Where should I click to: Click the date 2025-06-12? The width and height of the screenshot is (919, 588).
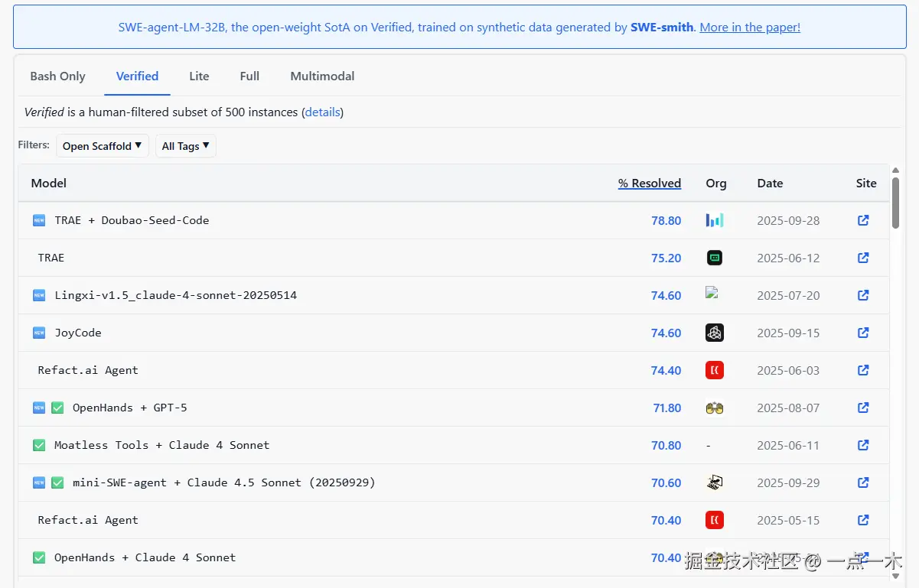[788, 258]
